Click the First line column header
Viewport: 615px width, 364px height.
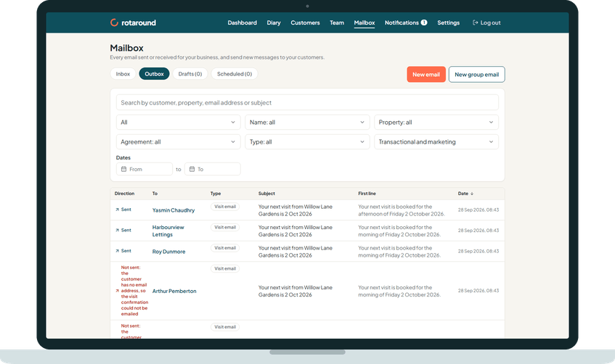click(367, 194)
